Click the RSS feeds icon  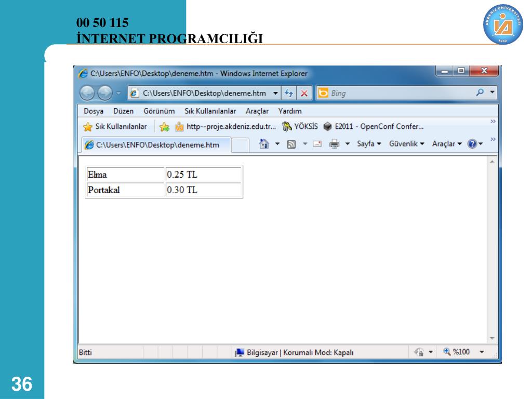coord(291,144)
